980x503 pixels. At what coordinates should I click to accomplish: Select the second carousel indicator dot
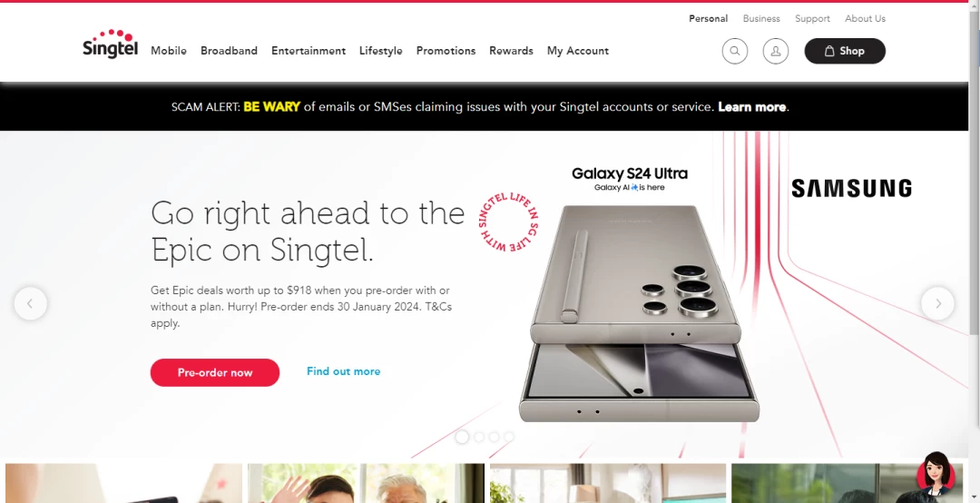pyautogui.click(x=479, y=437)
